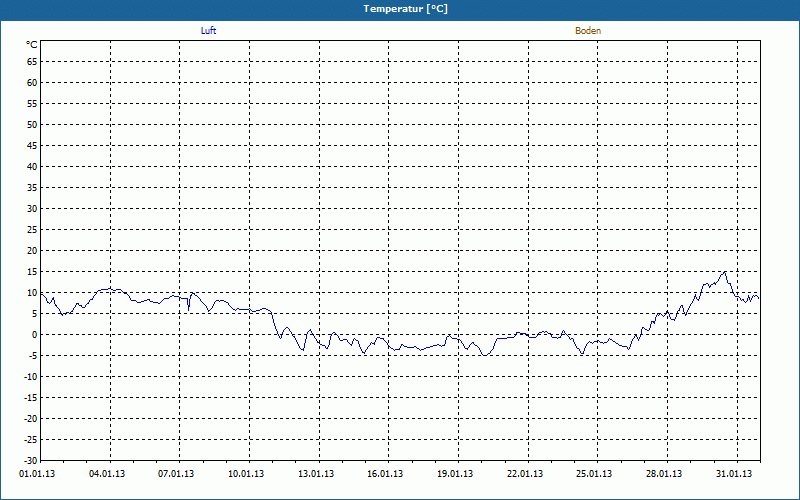The image size is (800, 500).
Task: Click the 01.01.13 date label
Action: (37, 474)
